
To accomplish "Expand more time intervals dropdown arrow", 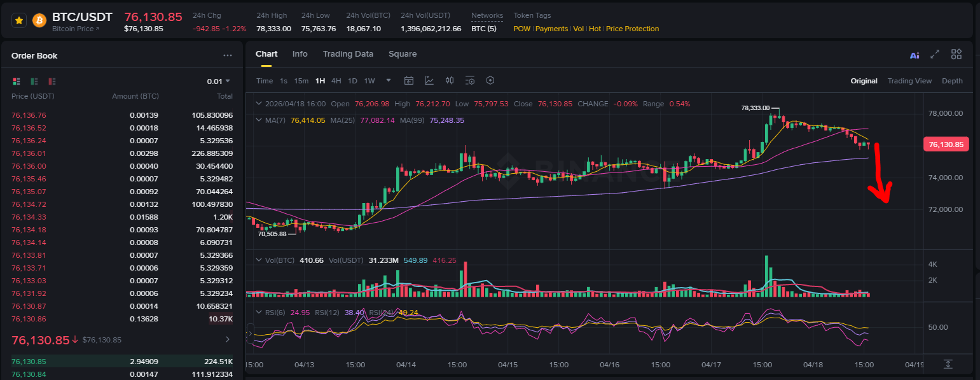I will click(389, 81).
